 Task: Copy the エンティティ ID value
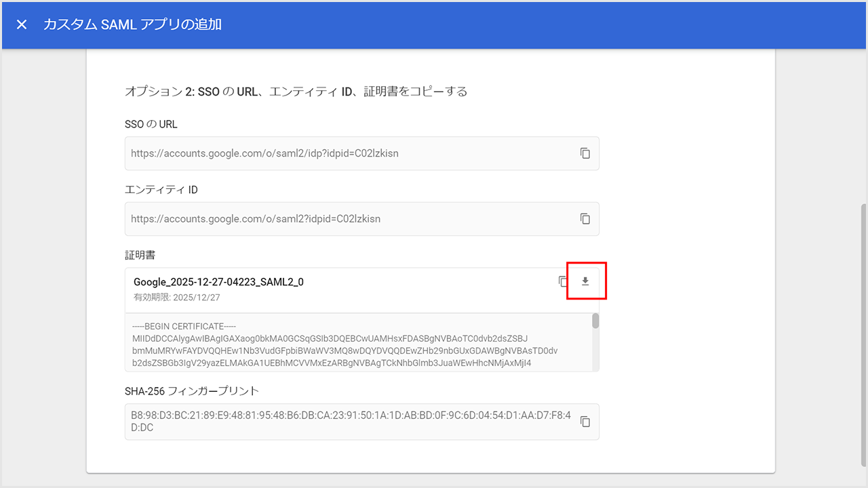585,219
